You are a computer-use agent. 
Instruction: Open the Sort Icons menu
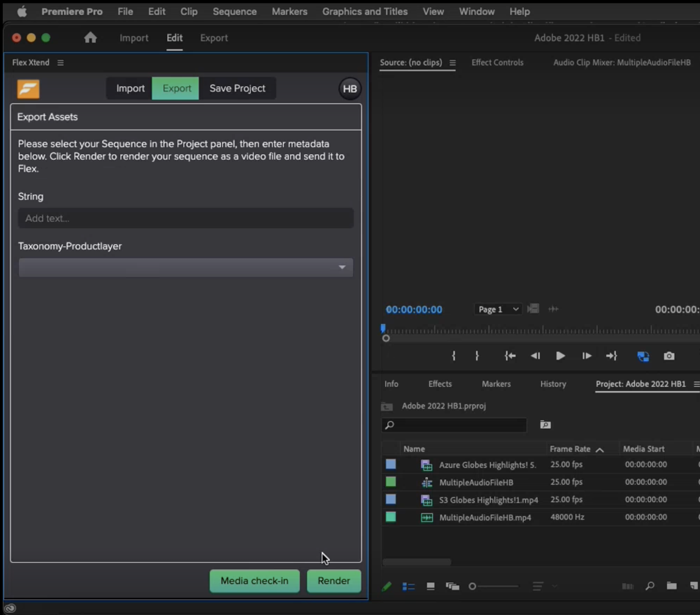(538, 586)
